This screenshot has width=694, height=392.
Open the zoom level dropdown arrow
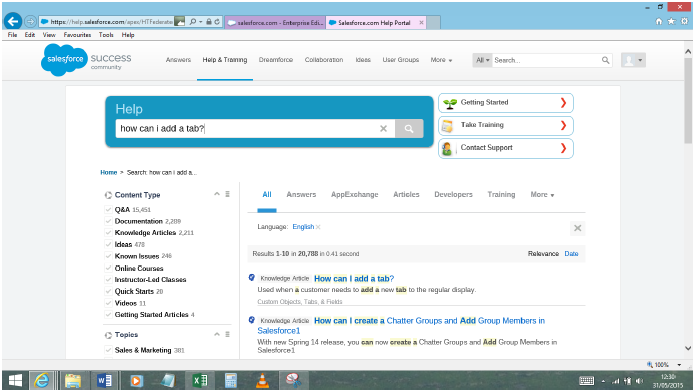click(x=679, y=365)
